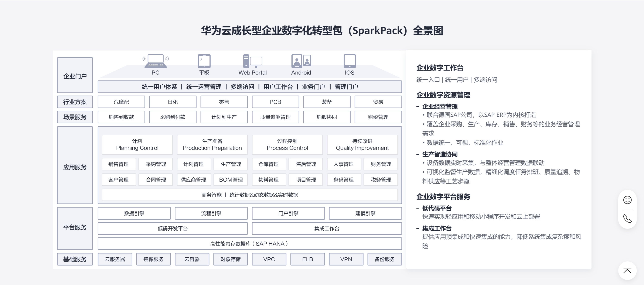Click the 生产准备 Production Preparation box

(x=212, y=144)
